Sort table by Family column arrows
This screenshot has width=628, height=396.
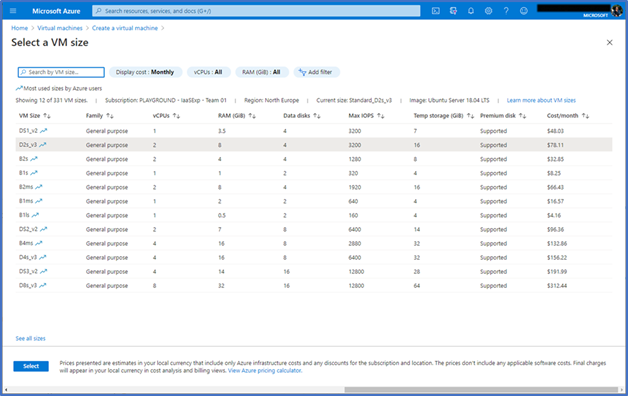click(x=110, y=116)
